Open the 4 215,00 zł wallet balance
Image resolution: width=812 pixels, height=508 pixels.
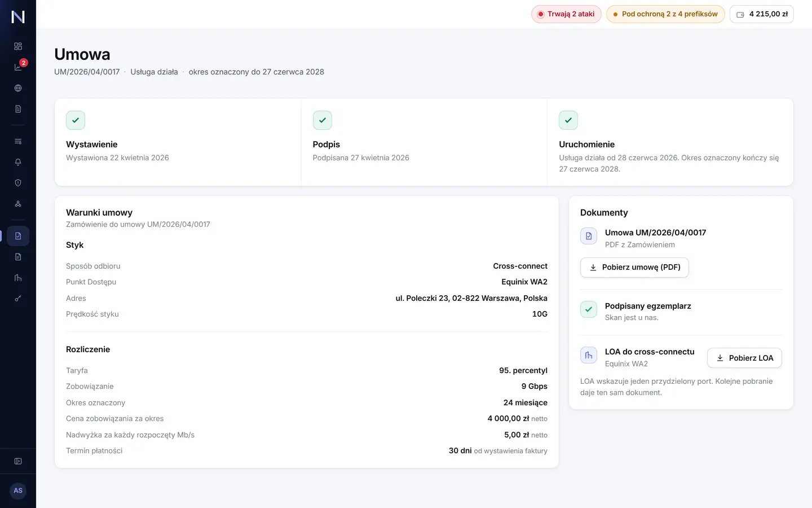point(762,14)
